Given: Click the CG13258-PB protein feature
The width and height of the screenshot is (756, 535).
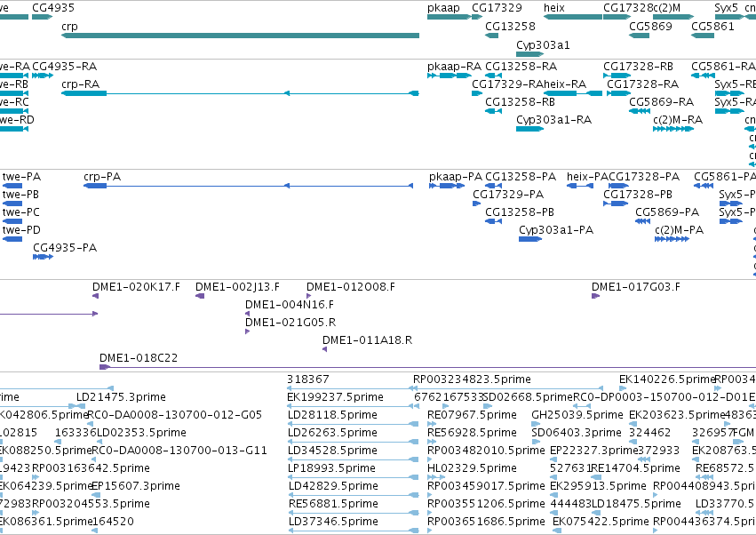Looking at the screenshot, I should [493, 221].
